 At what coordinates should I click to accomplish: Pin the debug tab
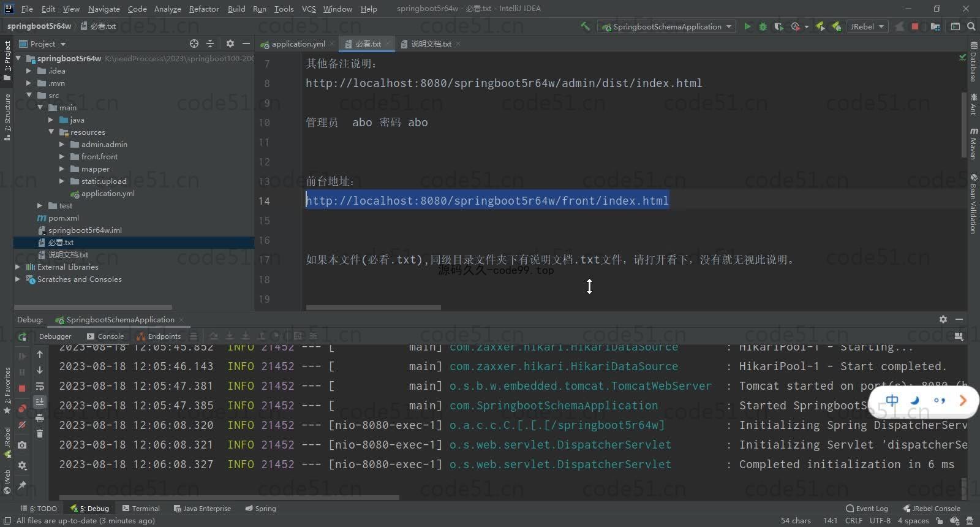tap(22, 485)
